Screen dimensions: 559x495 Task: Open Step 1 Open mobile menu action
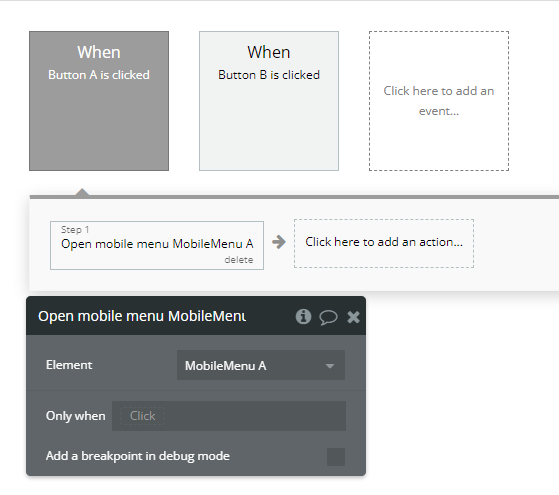point(157,245)
